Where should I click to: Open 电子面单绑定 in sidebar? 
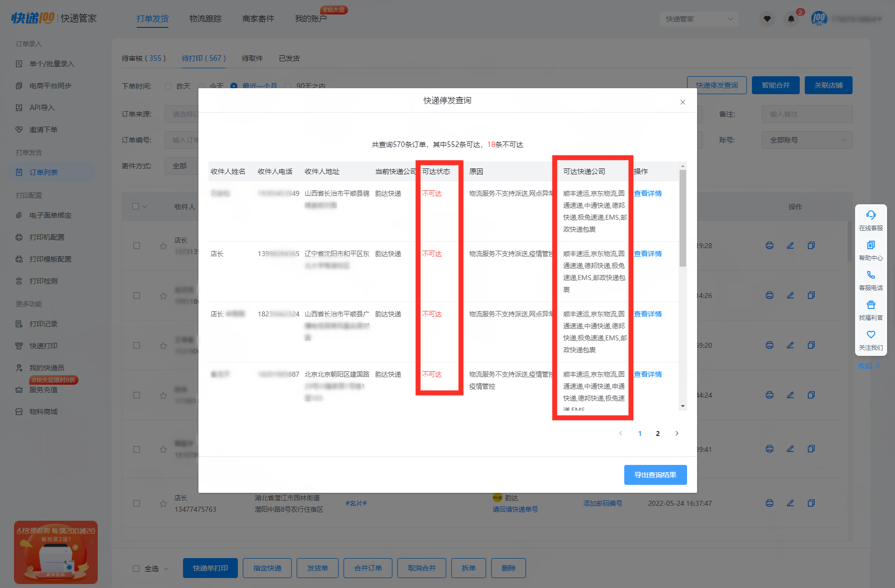point(50,215)
